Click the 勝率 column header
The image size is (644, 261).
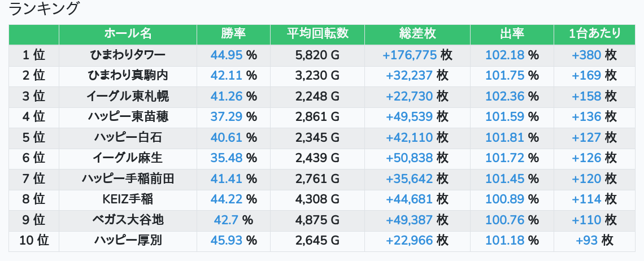pyautogui.click(x=233, y=34)
